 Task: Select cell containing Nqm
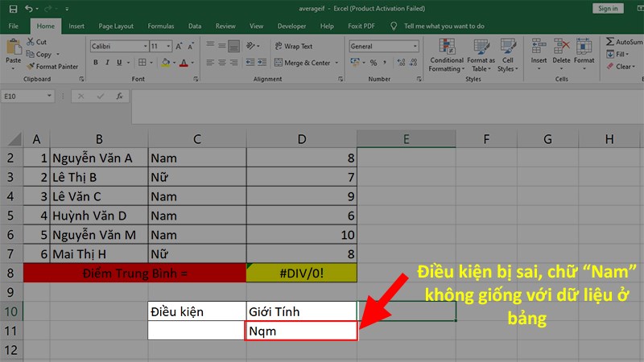click(301, 331)
